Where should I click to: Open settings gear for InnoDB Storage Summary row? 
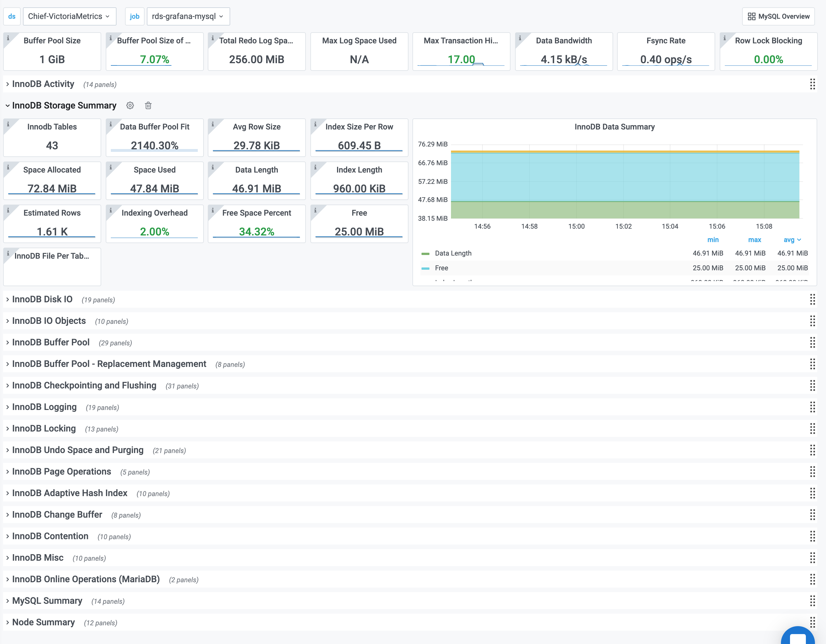pyautogui.click(x=130, y=106)
